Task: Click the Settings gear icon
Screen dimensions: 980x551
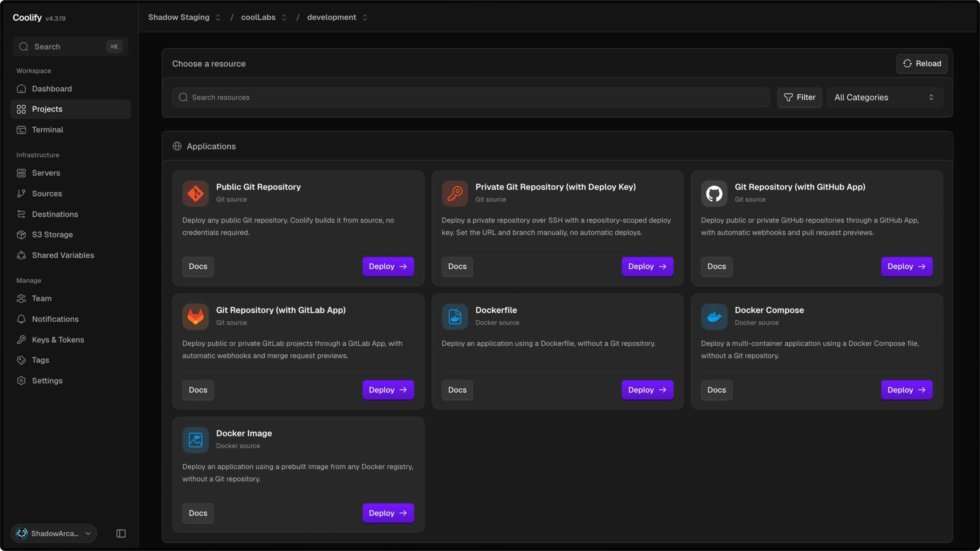Action: 21,380
